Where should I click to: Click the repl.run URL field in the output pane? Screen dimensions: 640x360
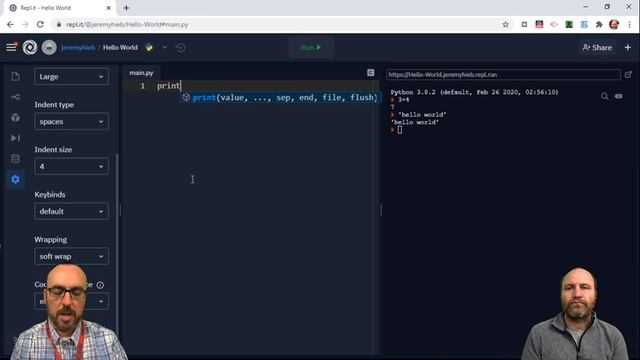pos(503,75)
